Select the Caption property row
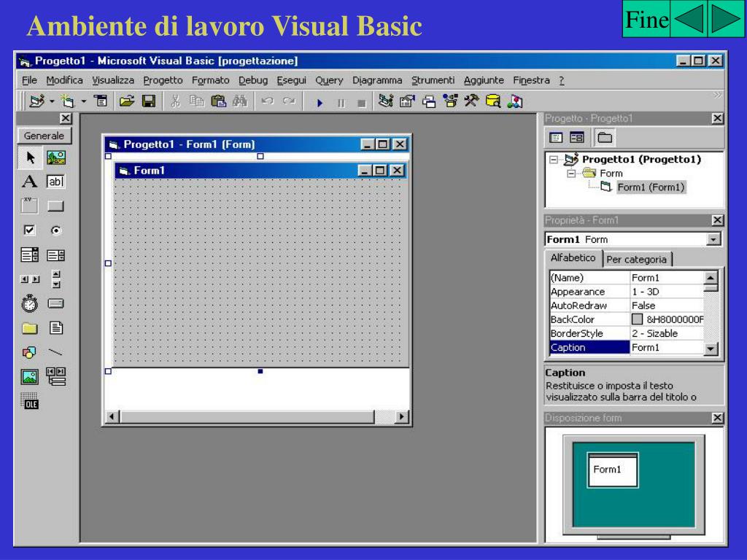The height and width of the screenshot is (560, 747). click(627, 348)
